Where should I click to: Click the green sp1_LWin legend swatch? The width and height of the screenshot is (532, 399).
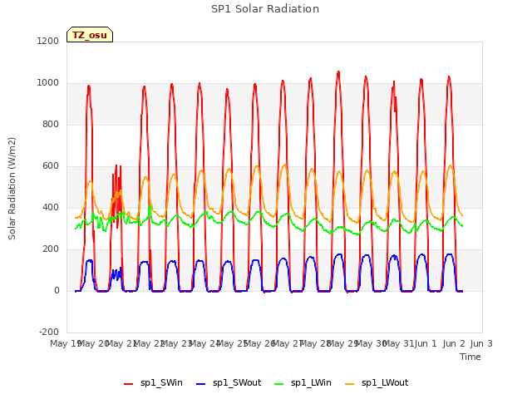(x=279, y=384)
